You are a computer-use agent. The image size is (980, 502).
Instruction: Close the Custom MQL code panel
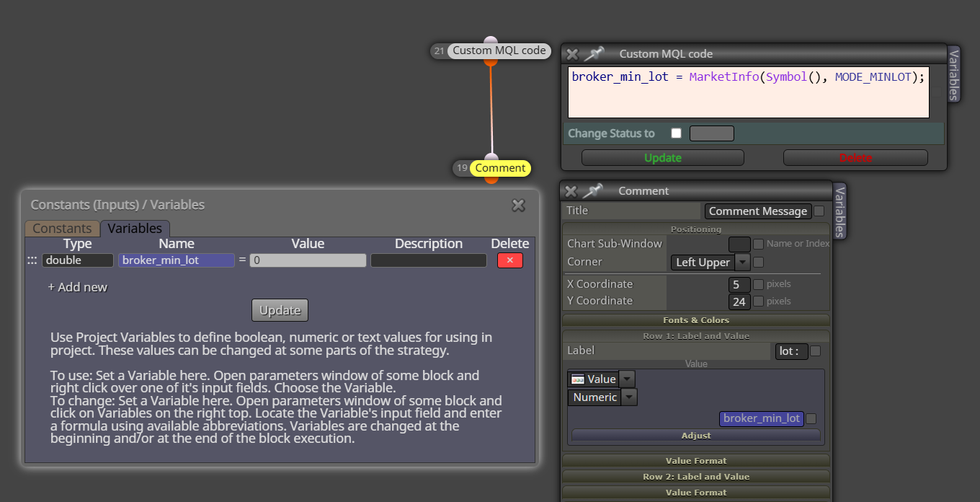tap(572, 54)
